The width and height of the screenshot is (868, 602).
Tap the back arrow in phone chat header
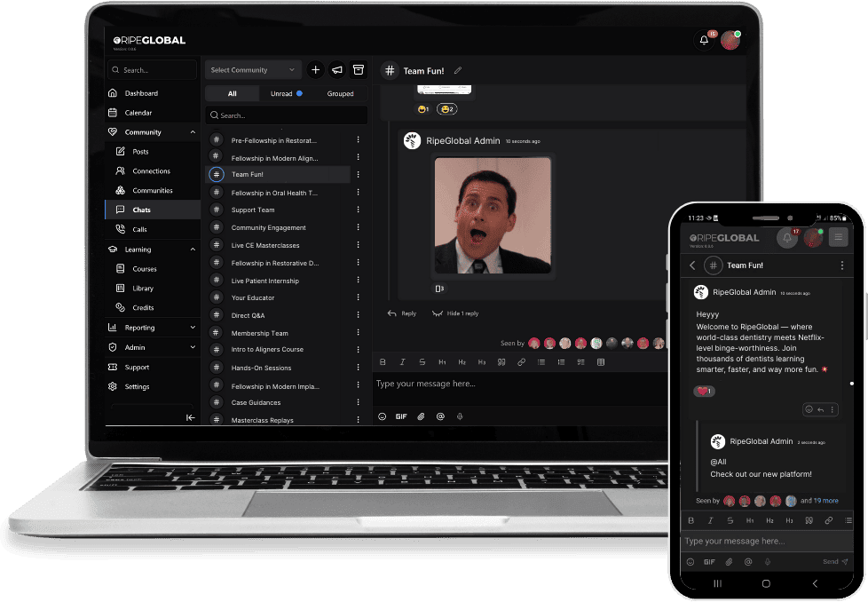[692, 265]
